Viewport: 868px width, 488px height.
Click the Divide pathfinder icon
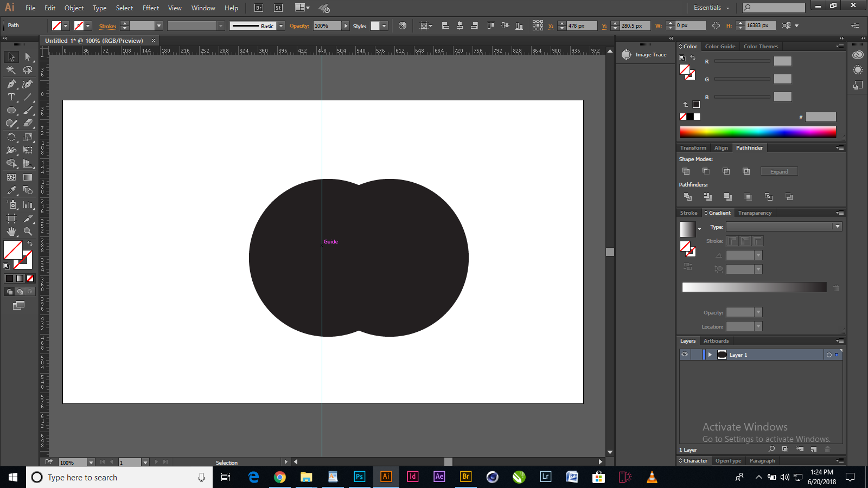[687, 197]
